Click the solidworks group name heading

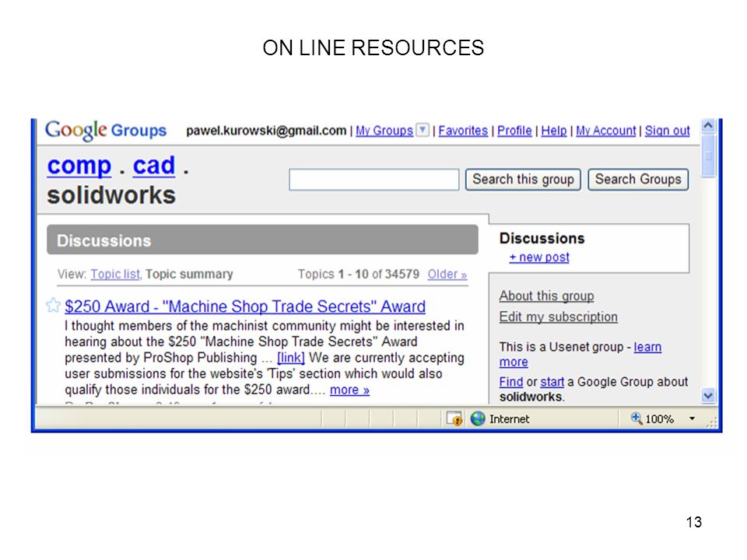[111, 194]
